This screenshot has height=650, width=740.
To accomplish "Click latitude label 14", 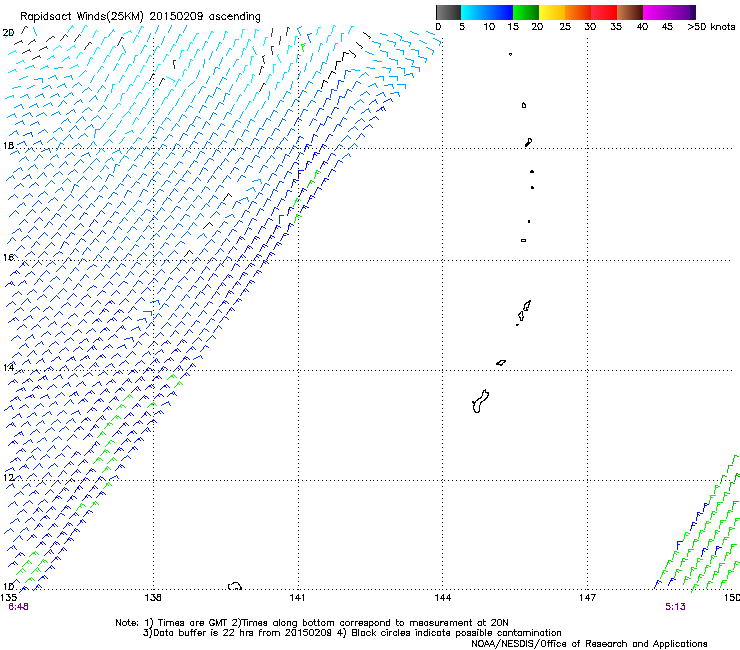I will pos(8,367).
